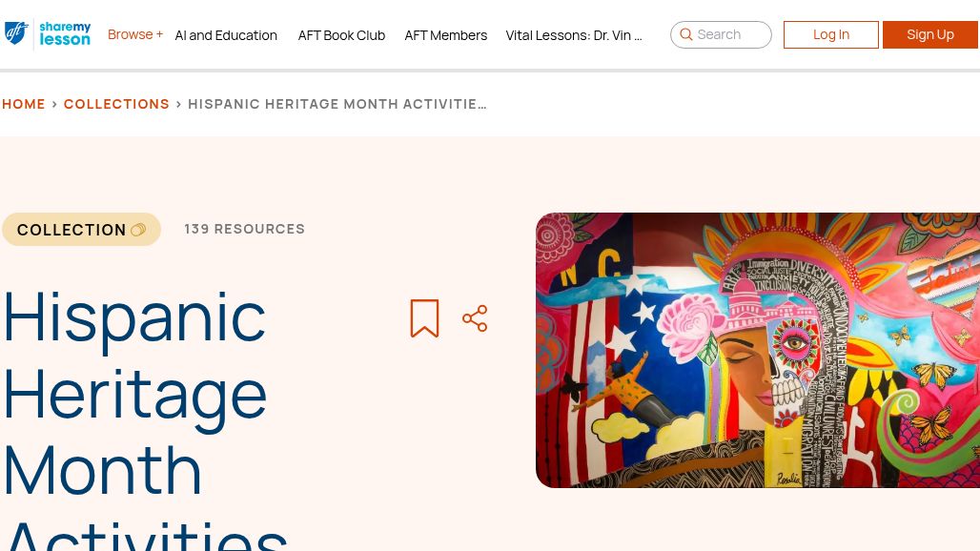Click the Hispanic Heritage Month Activities breadcrumb
Screen dimensions: 980x551
[337, 104]
